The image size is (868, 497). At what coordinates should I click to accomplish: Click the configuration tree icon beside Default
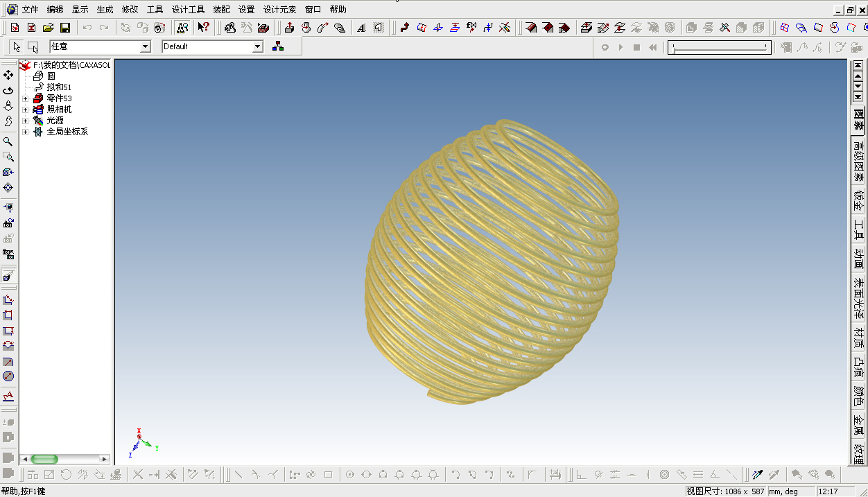(x=278, y=46)
